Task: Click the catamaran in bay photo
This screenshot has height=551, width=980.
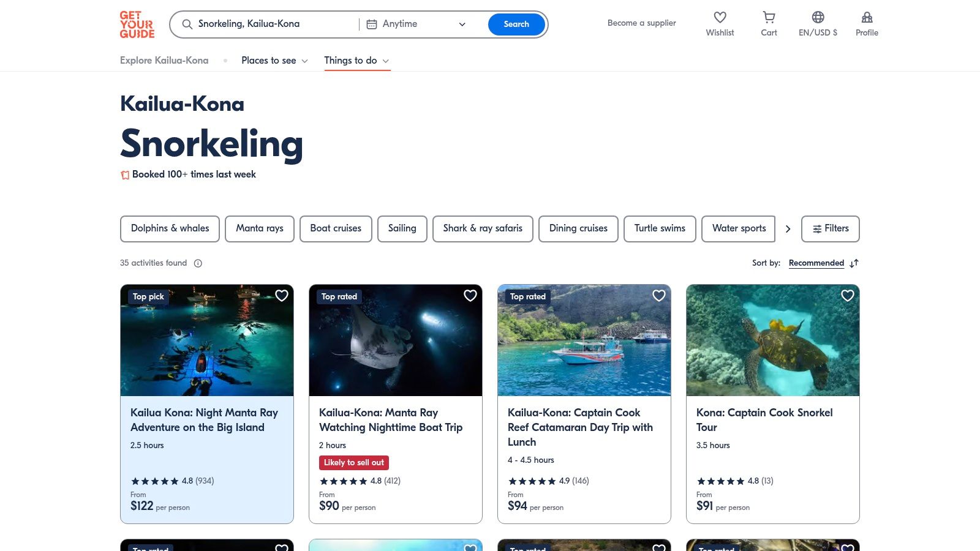Action: coord(584,340)
